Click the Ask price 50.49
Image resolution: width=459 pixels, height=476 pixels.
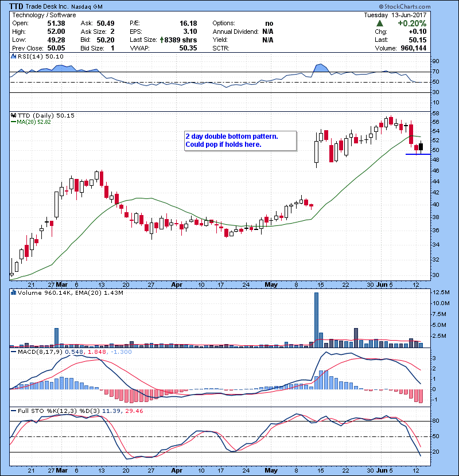106,24
